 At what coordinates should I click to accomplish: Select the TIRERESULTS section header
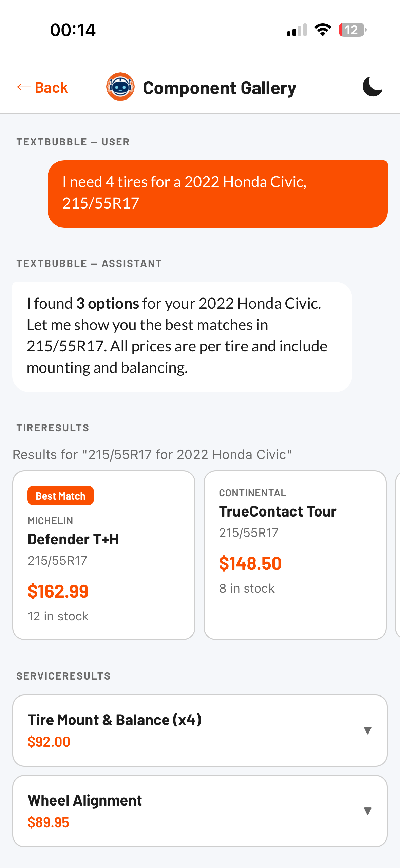point(52,428)
